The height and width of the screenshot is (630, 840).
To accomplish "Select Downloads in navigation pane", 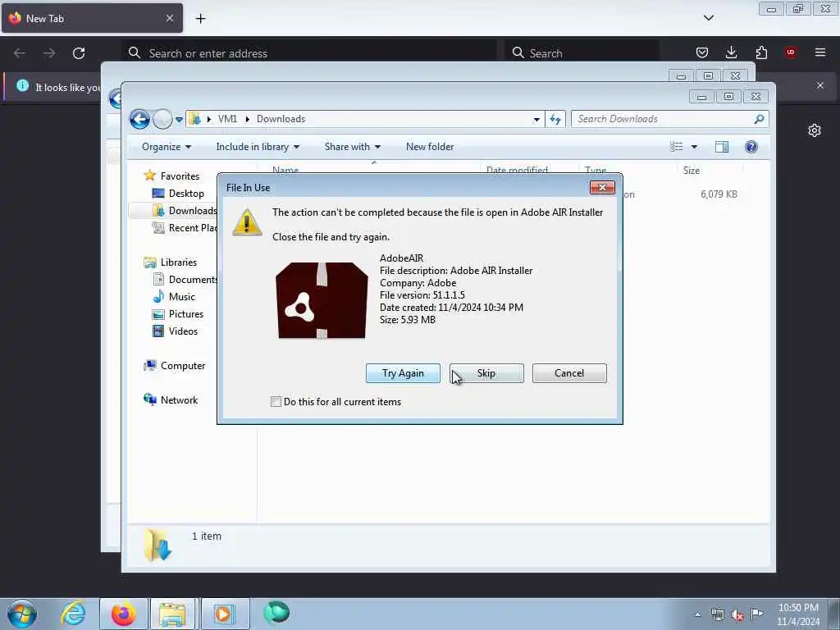I will click(193, 211).
